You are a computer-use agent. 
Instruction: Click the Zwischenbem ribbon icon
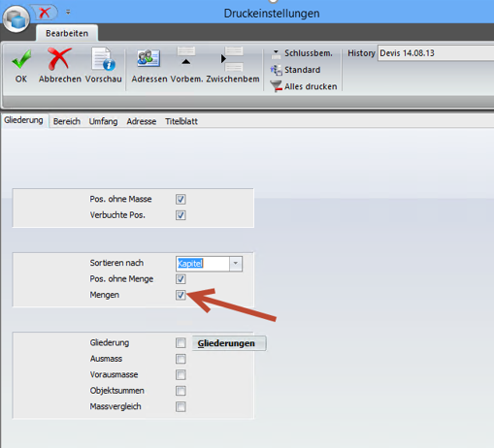(x=232, y=59)
